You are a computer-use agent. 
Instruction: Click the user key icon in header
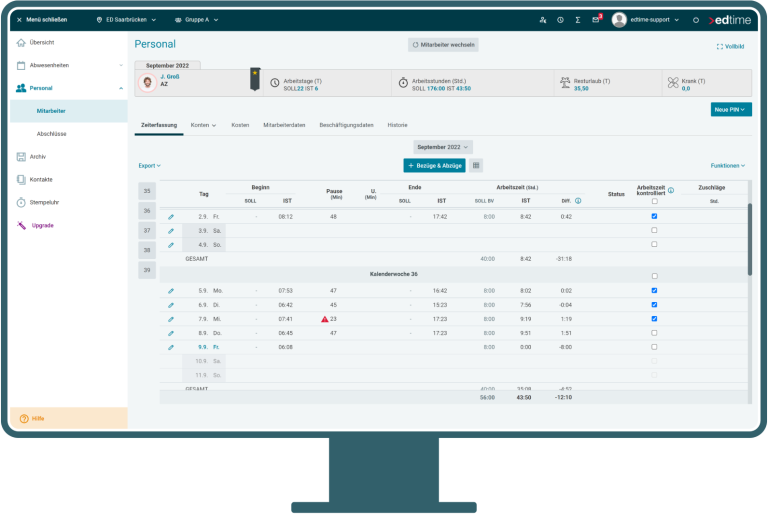pos(542,19)
